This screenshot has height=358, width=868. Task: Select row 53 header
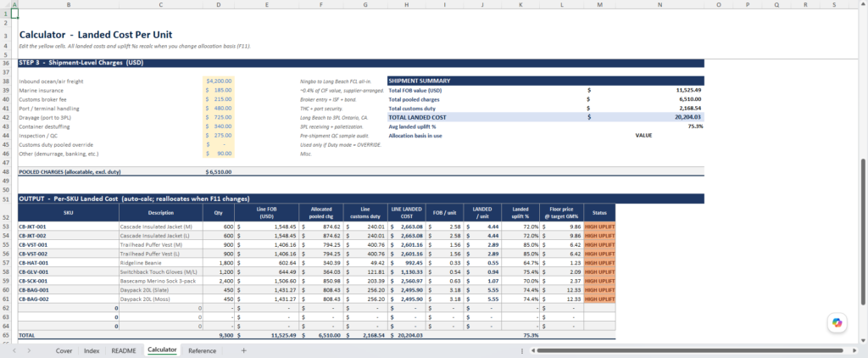tap(6, 227)
